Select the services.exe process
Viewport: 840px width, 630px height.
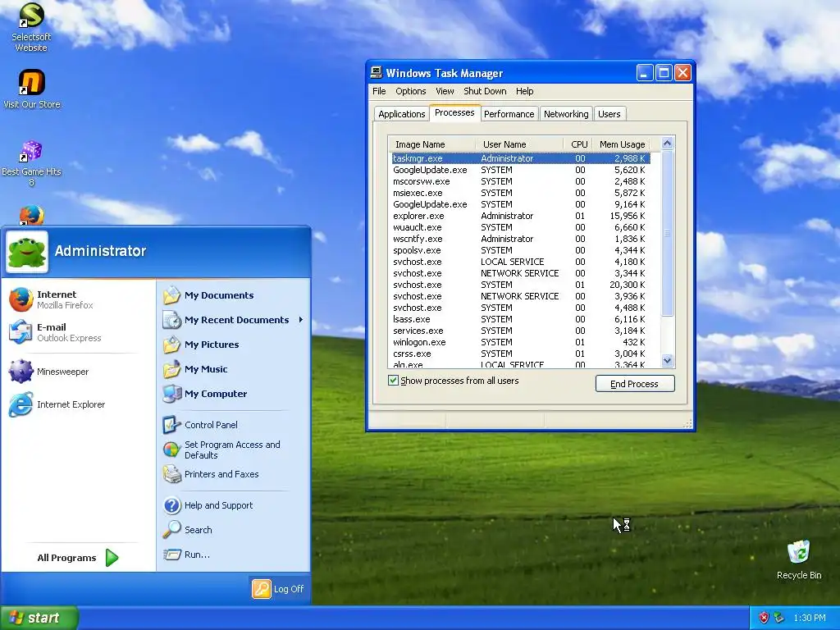click(x=521, y=331)
